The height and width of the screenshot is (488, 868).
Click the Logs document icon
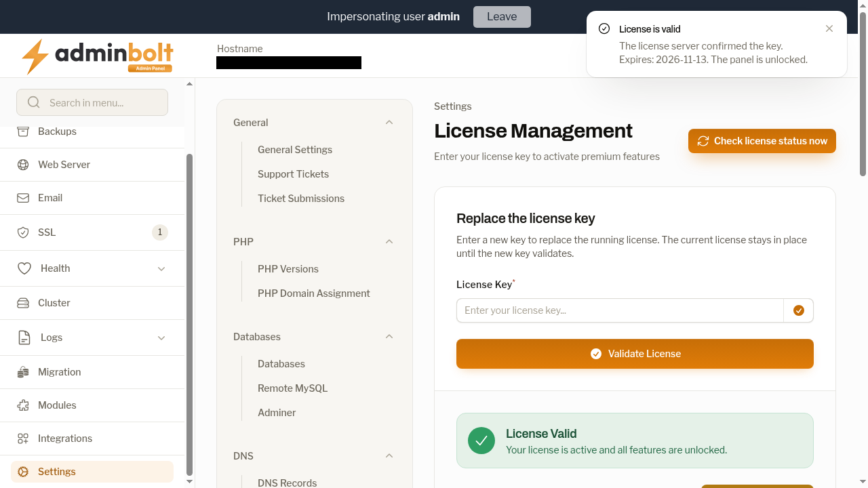pos(24,338)
